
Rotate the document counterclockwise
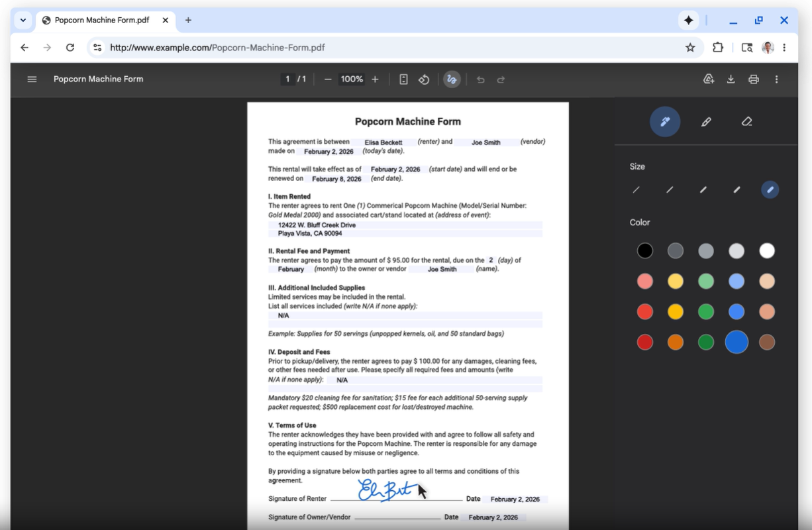pyautogui.click(x=424, y=79)
